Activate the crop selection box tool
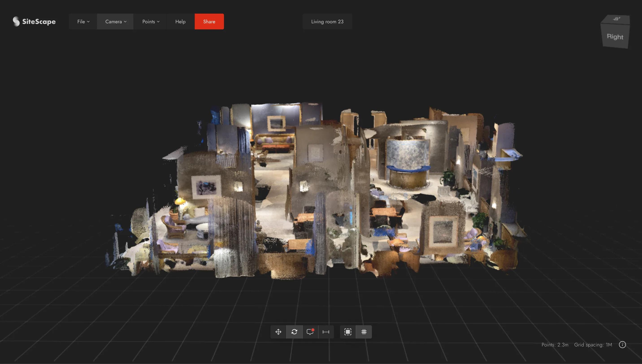Viewport: 642px width, 364px height. [348, 332]
